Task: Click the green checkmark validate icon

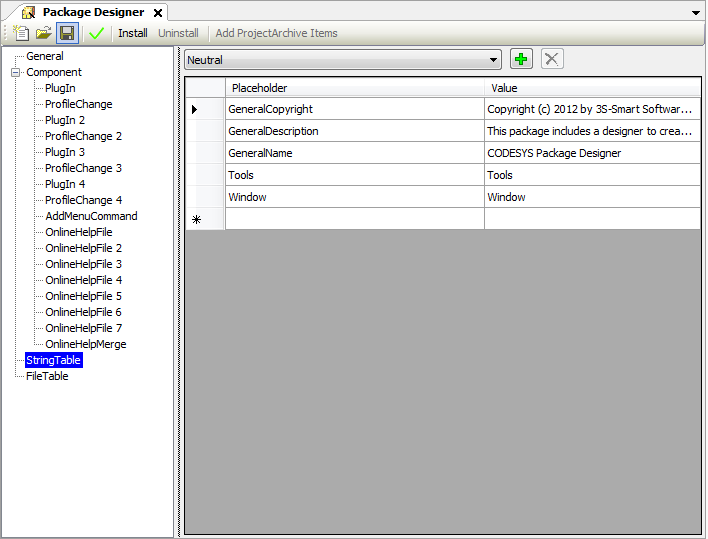Action: (96, 33)
